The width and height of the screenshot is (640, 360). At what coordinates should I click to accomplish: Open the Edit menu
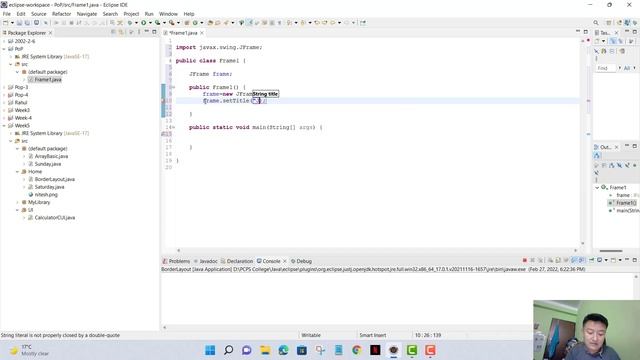[21, 14]
